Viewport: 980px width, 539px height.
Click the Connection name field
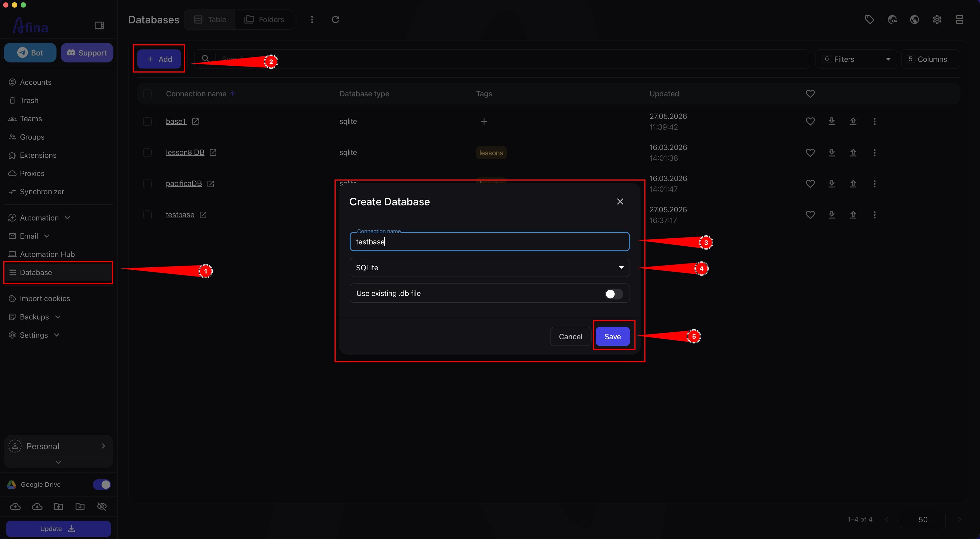490,242
